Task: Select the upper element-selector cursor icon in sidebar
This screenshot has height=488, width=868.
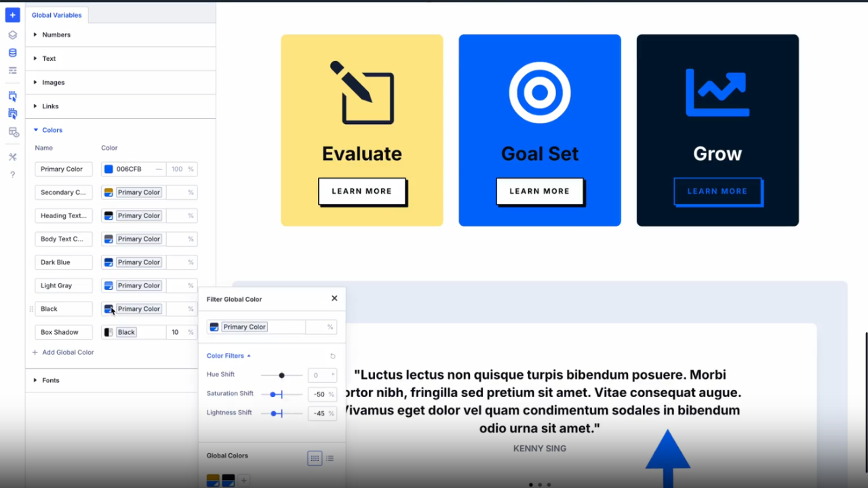Action: point(12,96)
